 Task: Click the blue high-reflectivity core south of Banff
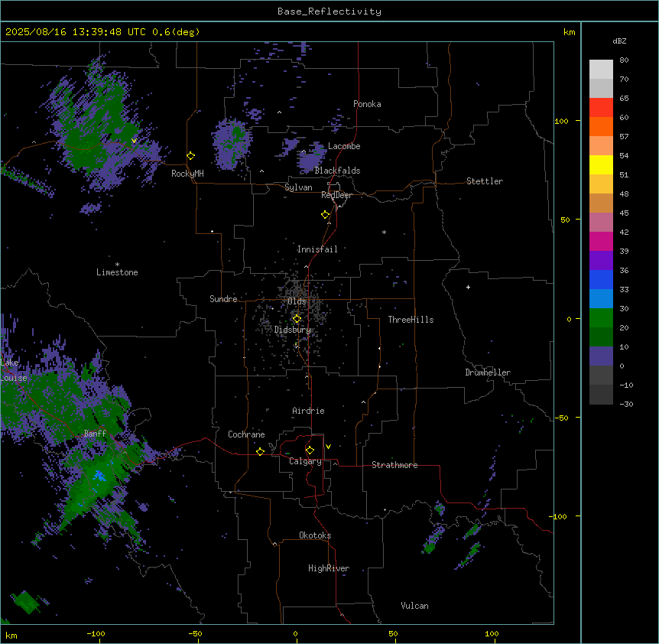tap(99, 476)
